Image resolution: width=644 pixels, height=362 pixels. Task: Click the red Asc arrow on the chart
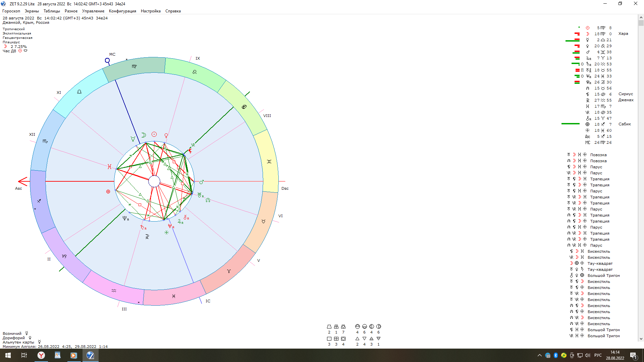coord(23,181)
